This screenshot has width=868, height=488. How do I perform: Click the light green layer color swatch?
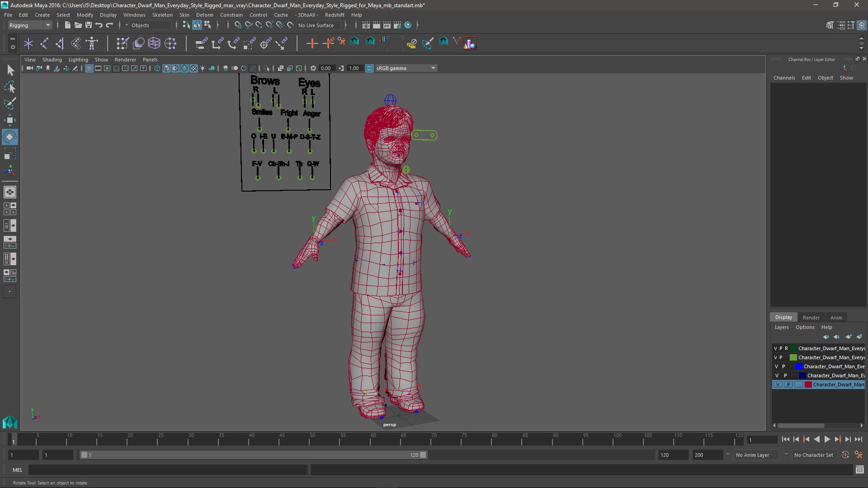(x=793, y=357)
